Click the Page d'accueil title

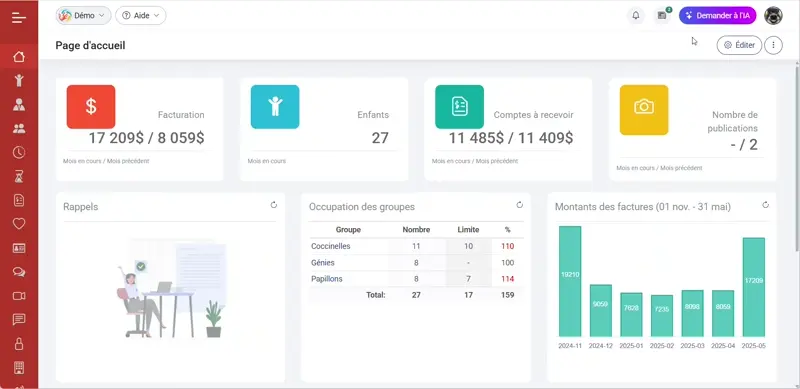(90, 45)
